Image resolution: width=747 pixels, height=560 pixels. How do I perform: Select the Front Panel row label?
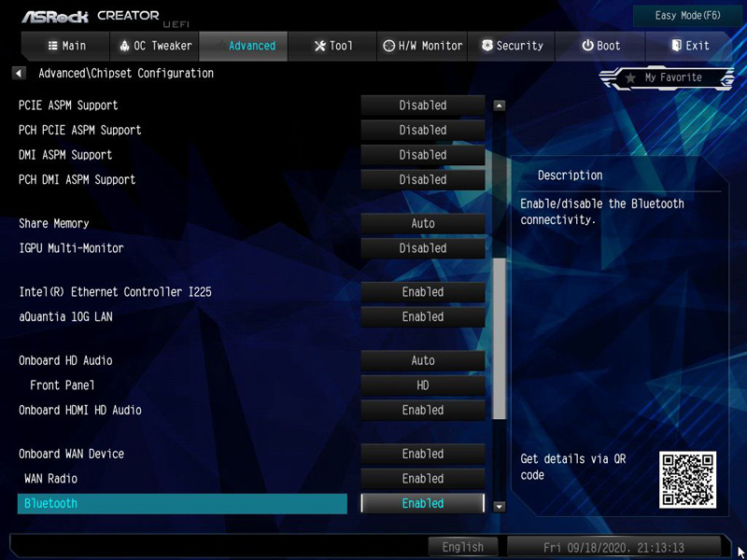[63, 385]
